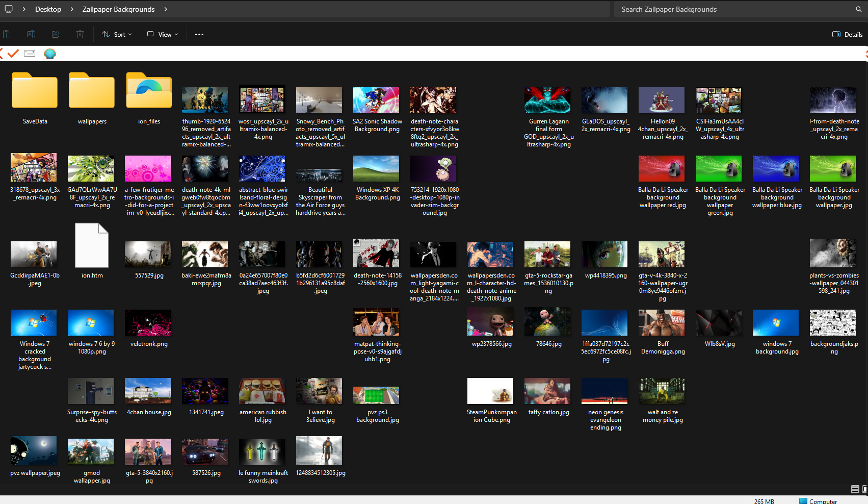Open the See more three-dots menu
This screenshot has width=868, height=504.
[199, 34]
